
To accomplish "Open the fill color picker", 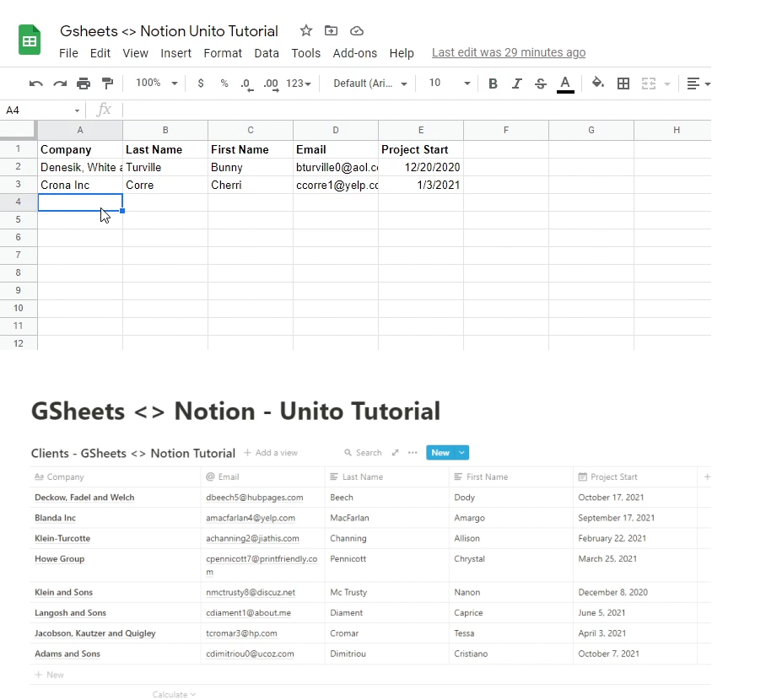I will [x=597, y=83].
